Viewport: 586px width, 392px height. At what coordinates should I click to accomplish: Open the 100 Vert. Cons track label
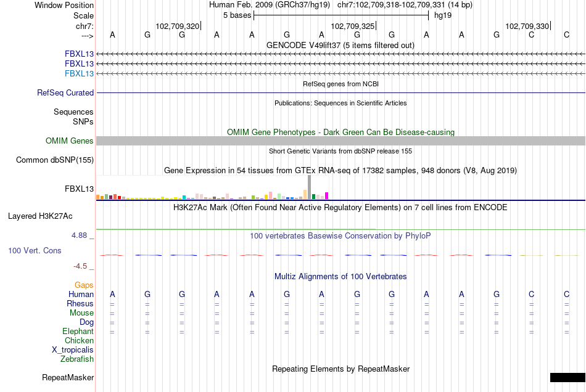pyautogui.click(x=35, y=250)
